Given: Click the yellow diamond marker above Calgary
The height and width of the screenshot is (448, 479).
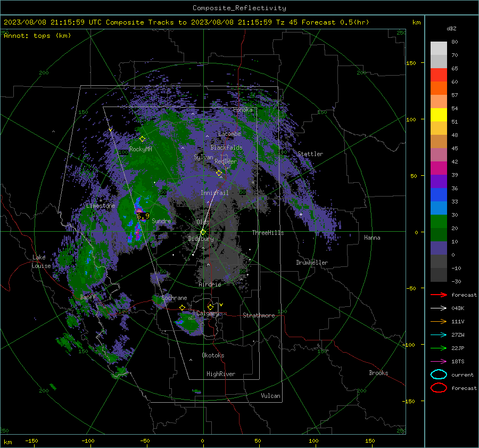Looking at the screenshot, I should pyautogui.click(x=210, y=307).
